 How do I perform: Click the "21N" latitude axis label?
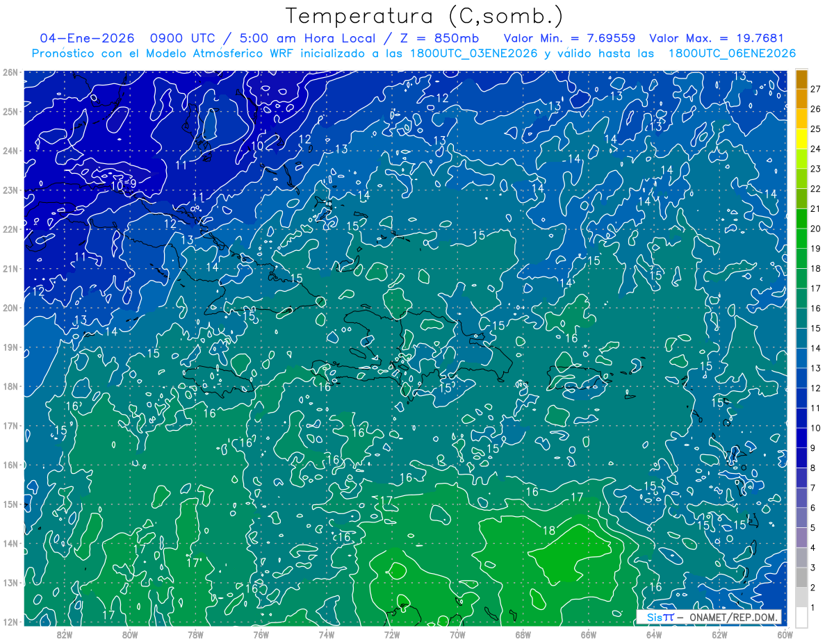(10, 268)
